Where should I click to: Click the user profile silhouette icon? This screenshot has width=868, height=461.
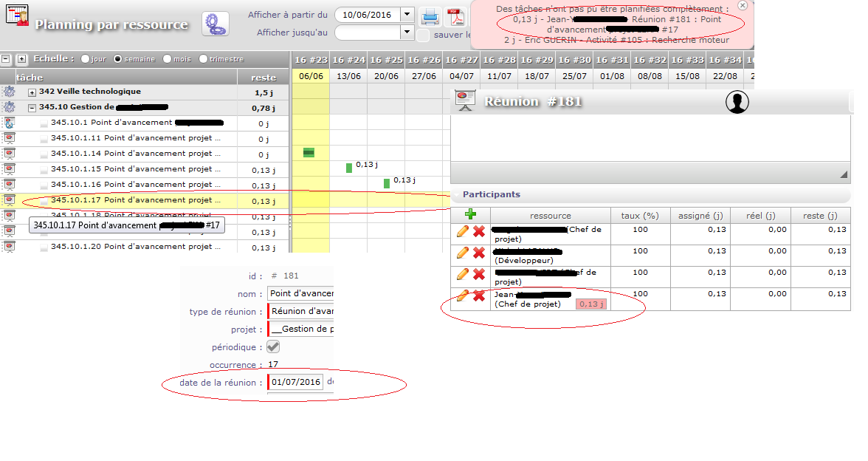(x=737, y=102)
